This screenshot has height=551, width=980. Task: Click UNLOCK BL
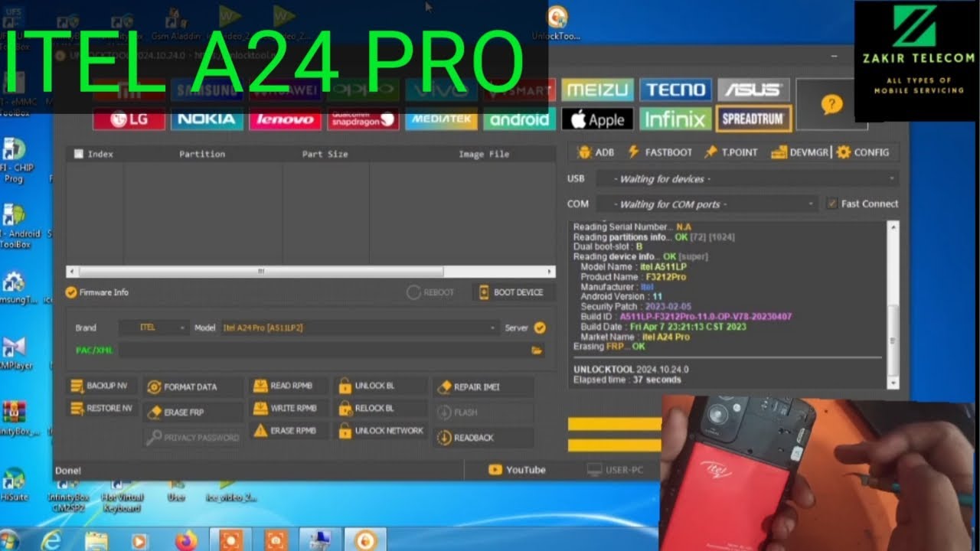click(381, 386)
